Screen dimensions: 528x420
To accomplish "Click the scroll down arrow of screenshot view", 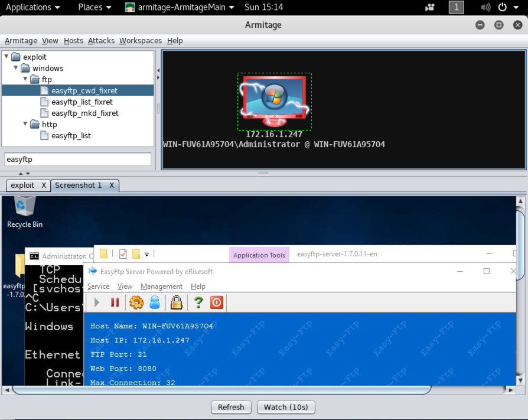I will coord(520,380).
